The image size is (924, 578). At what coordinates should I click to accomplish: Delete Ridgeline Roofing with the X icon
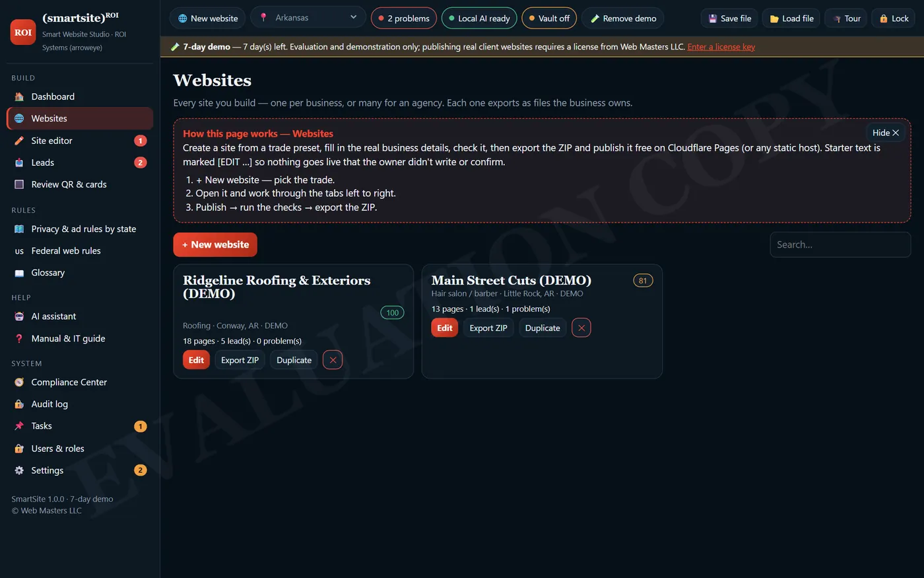[333, 360]
